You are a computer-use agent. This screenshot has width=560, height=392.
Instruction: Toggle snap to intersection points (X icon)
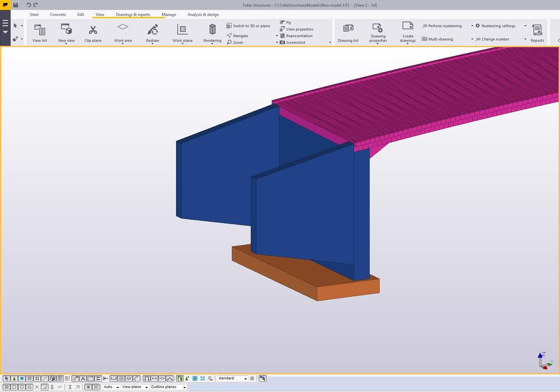point(37,387)
